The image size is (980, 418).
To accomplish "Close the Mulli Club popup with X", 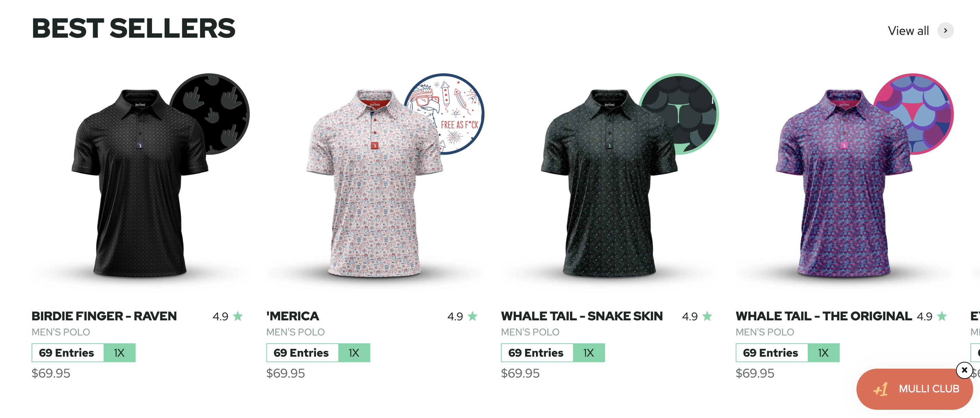I will click(x=964, y=370).
